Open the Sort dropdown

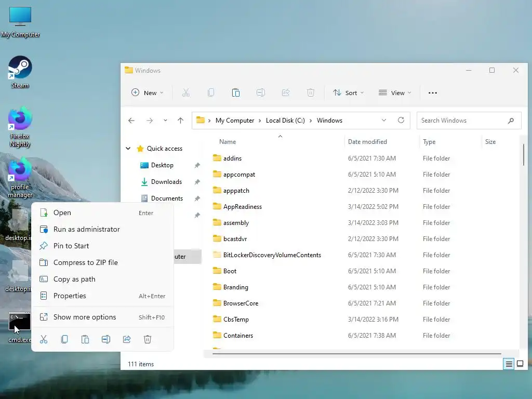click(x=349, y=92)
